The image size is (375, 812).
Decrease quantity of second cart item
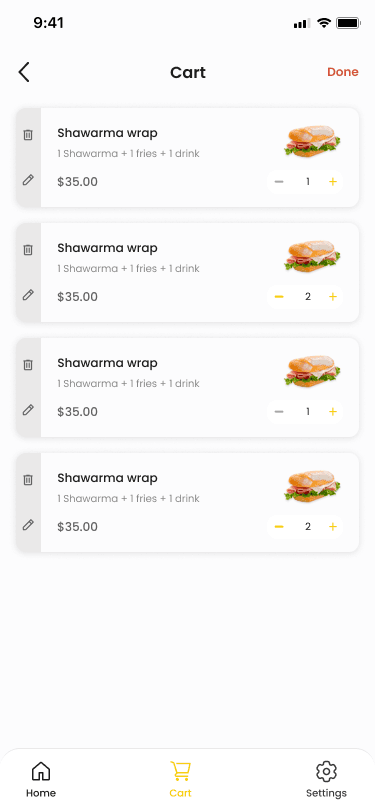pyautogui.click(x=279, y=297)
